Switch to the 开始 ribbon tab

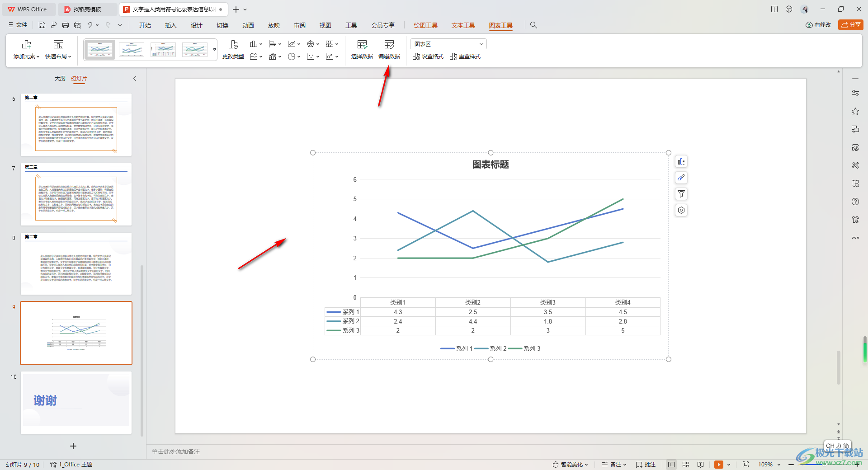click(145, 25)
